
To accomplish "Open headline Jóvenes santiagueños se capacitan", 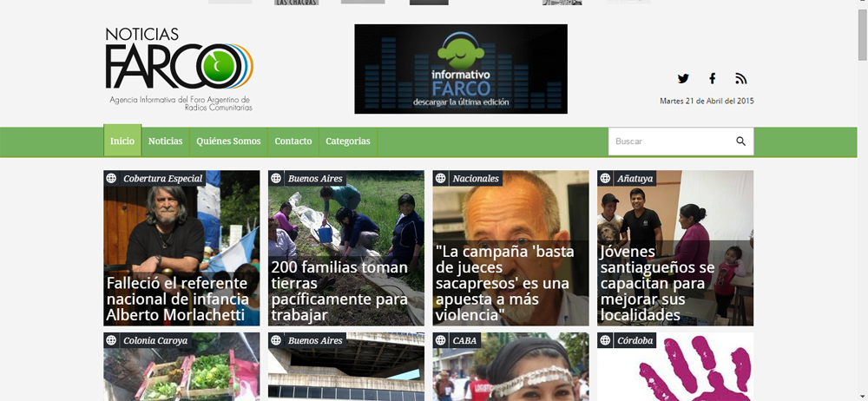I will click(x=657, y=284).
